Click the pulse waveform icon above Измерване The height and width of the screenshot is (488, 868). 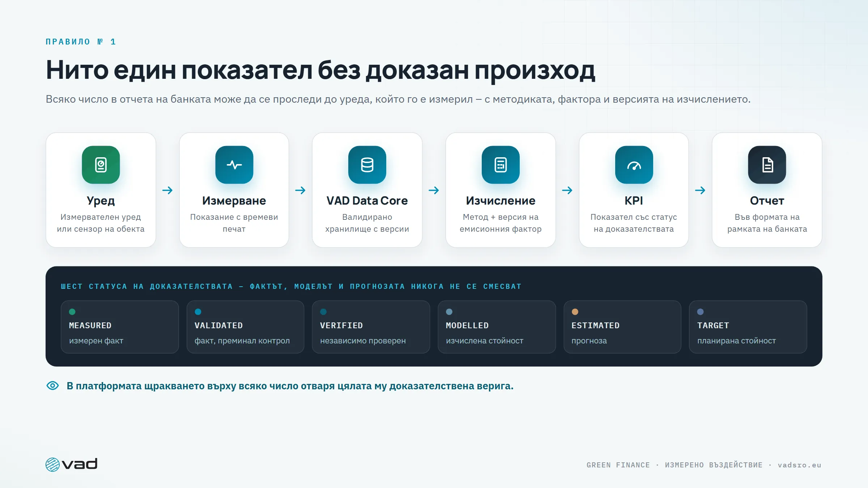click(x=234, y=165)
